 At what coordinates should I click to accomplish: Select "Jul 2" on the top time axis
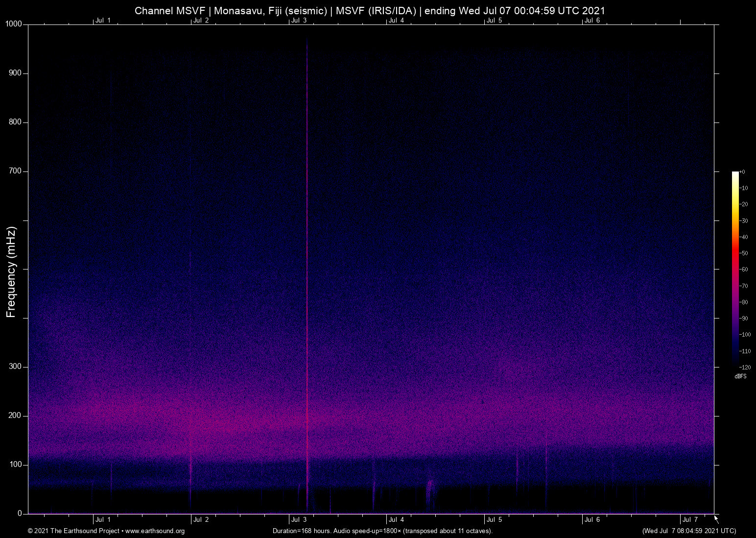coord(201,20)
